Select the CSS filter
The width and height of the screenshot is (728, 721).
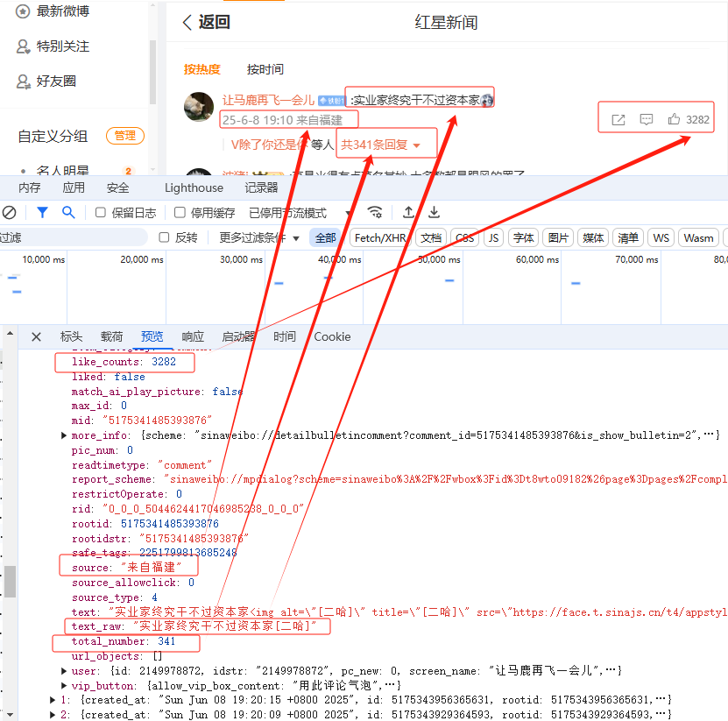click(464, 238)
